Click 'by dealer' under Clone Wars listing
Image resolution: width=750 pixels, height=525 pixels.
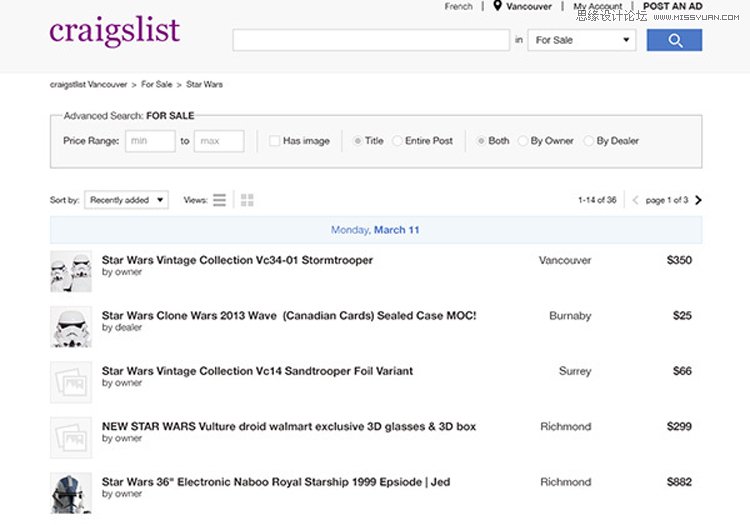[122, 328]
